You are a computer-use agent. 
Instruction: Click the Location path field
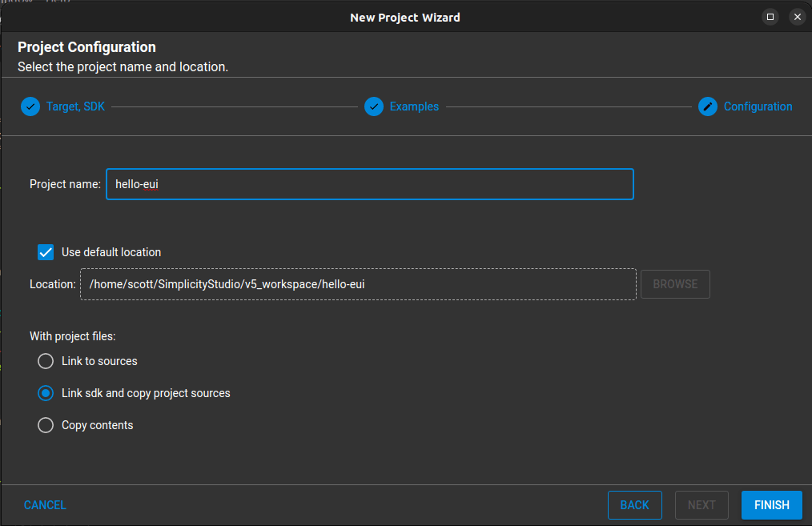pos(358,284)
